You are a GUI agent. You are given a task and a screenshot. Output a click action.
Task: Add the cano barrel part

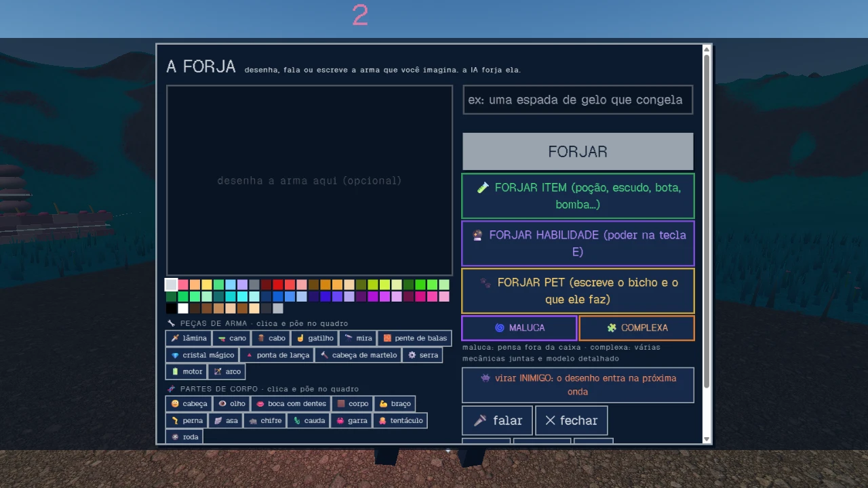pyautogui.click(x=231, y=338)
